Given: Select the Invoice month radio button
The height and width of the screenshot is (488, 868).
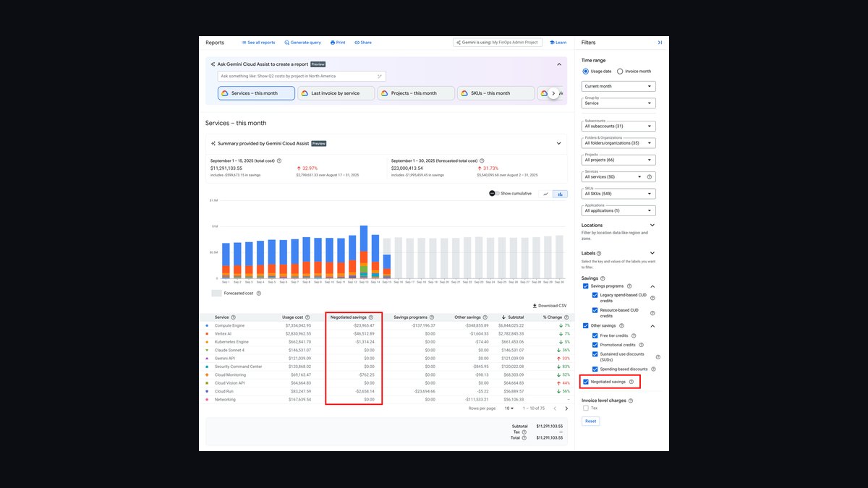Looking at the screenshot, I should 620,72.
